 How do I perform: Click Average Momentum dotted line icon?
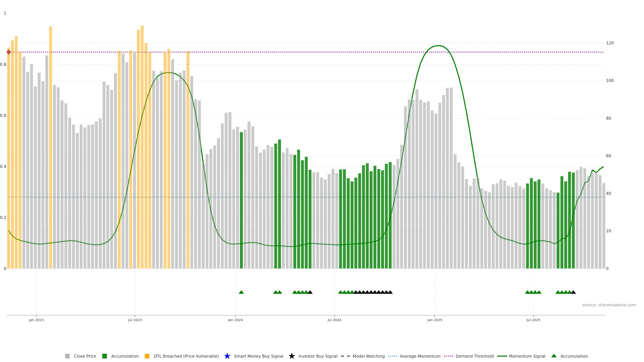point(392,356)
